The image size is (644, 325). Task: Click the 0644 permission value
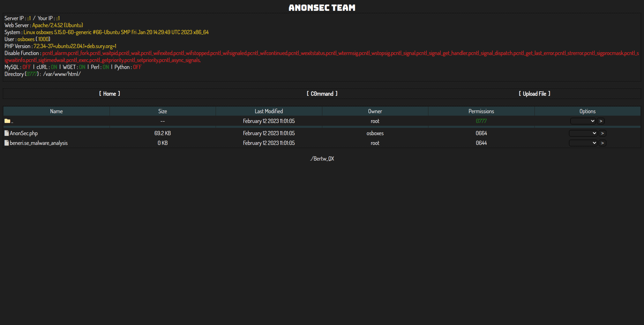[x=481, y=143]
